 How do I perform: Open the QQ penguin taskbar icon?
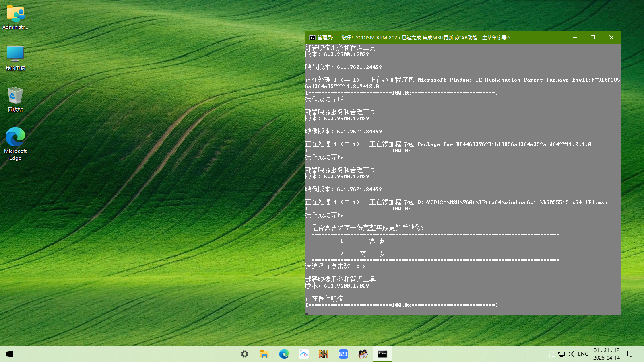coord(363,354)
